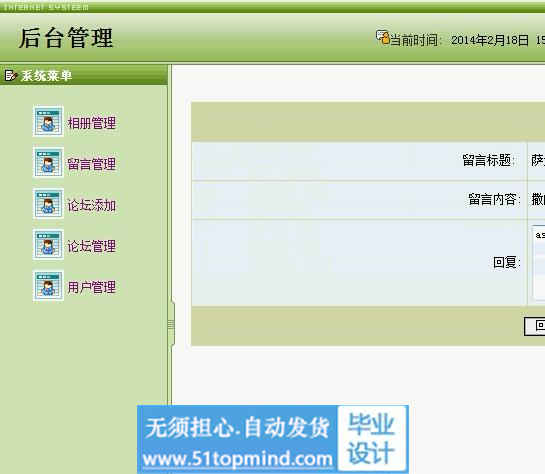Click the 留言管理 sidebar icon

pyautogui.click(x=48, y=162)
